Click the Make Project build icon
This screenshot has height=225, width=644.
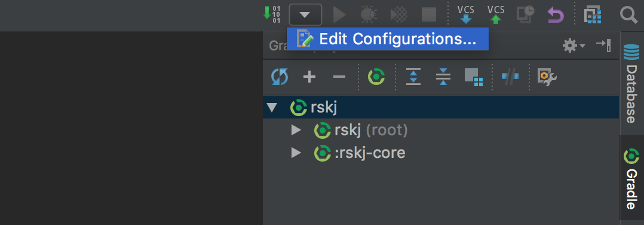271,14
